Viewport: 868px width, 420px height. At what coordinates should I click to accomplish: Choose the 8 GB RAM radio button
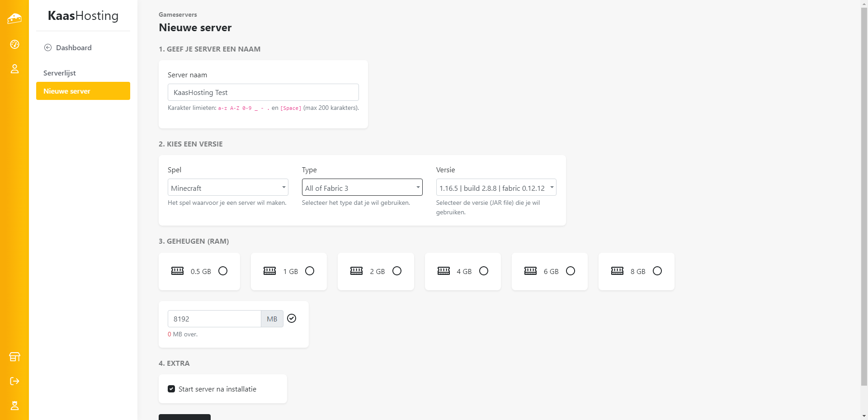coord(657,271)
